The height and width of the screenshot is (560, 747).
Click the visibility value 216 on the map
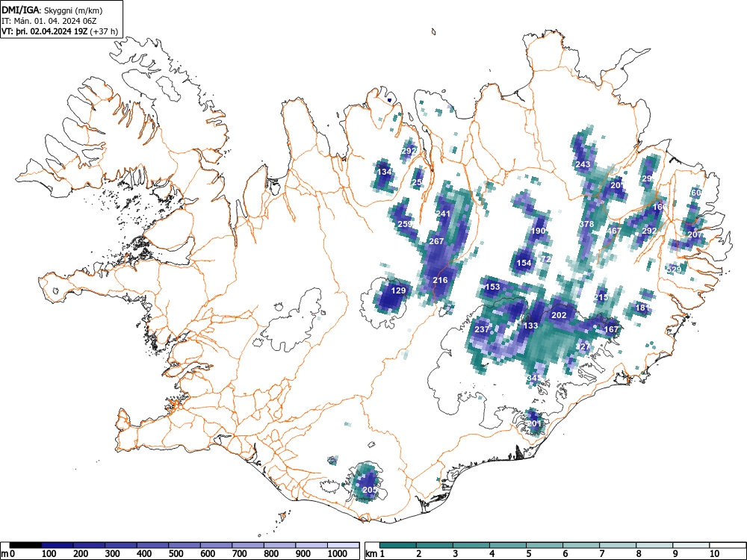440,280
